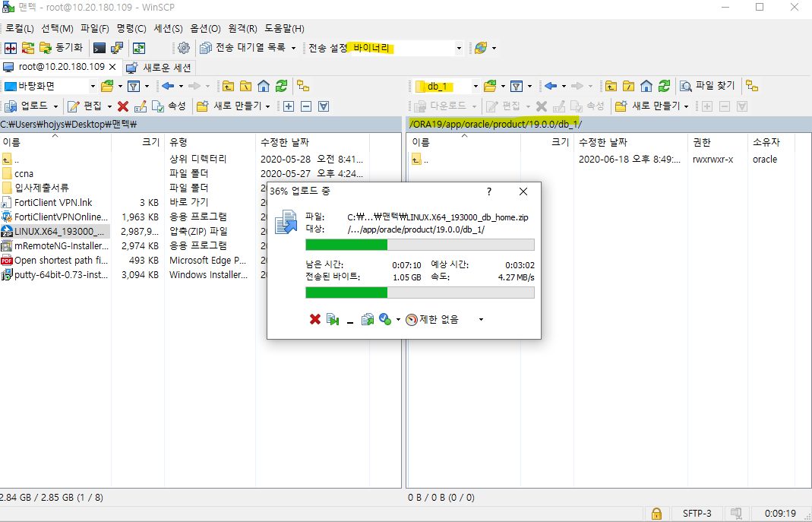This screenshot has width=812, height=522.
Task: Open the 제한 없음 speed limit dropdown
Action: tap(481, 320)
